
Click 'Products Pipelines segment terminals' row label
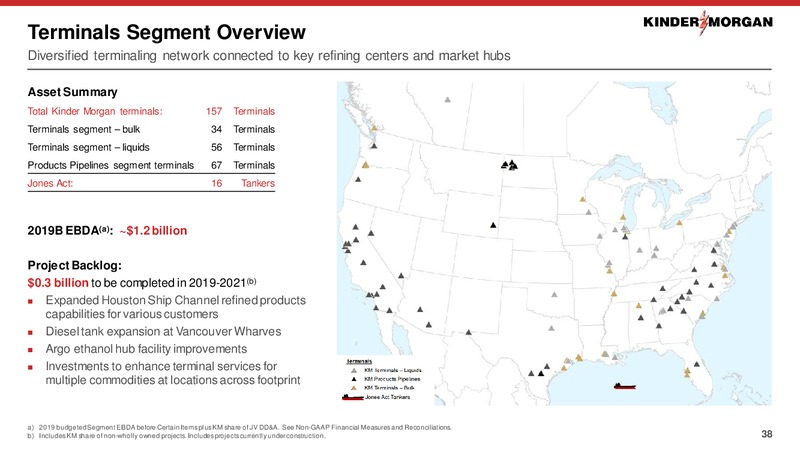point(111,165)
